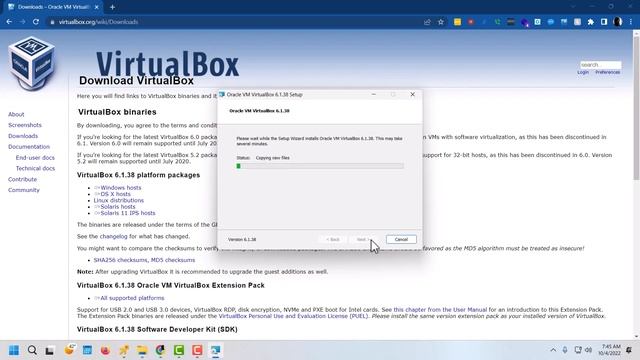Click the red round extension icon
The height and width of the screenshot is (360, 640).
coord(471,22)
